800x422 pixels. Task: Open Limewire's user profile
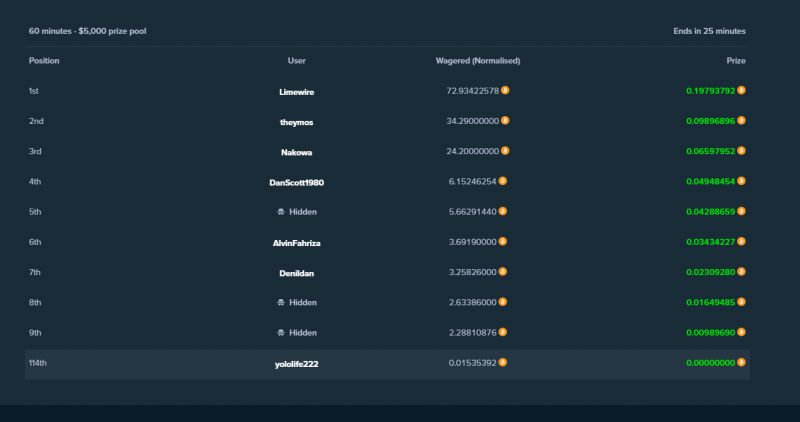coord(296,92)
